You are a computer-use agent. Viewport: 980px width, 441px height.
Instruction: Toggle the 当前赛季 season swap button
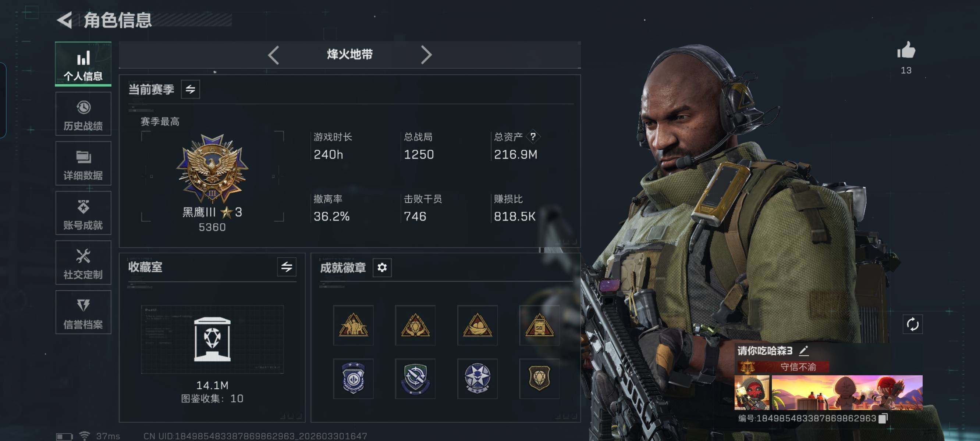(x=190, y=89)
